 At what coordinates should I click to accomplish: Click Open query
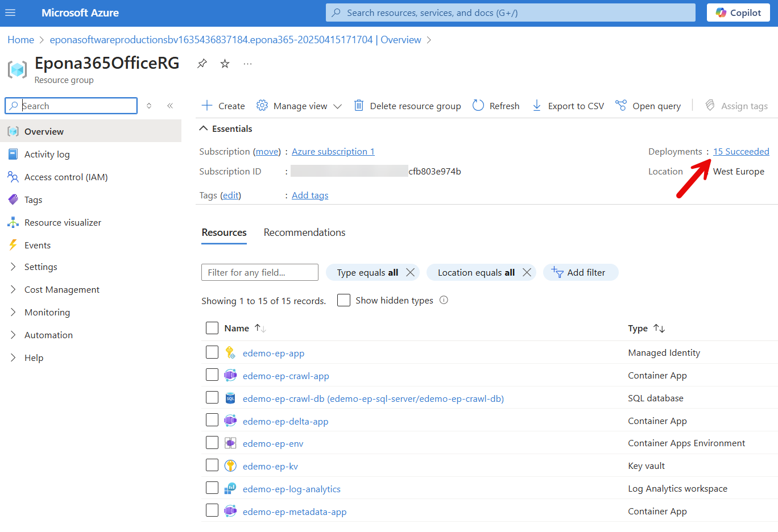click(648, 106)
